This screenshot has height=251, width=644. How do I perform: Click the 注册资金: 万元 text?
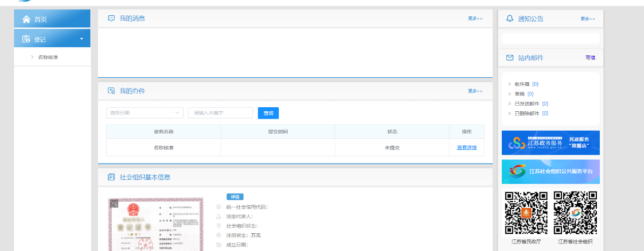[243, 235]
